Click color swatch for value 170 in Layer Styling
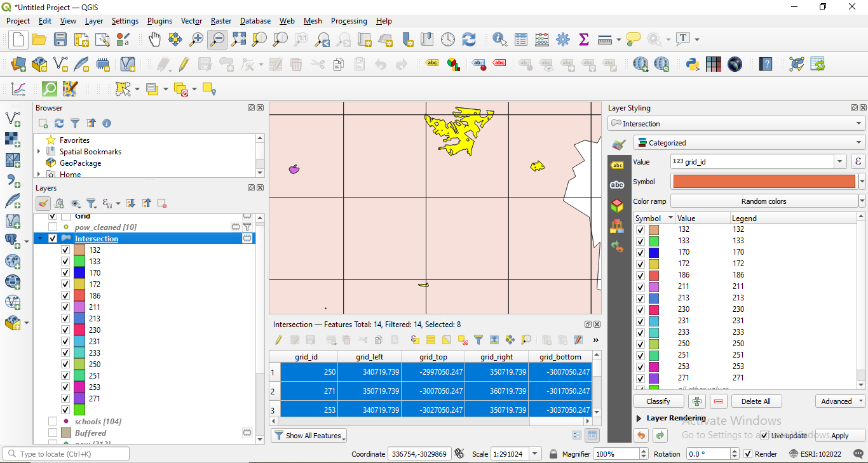The width and height of the screenshot is (868, 463). click(x=654, y=252)
